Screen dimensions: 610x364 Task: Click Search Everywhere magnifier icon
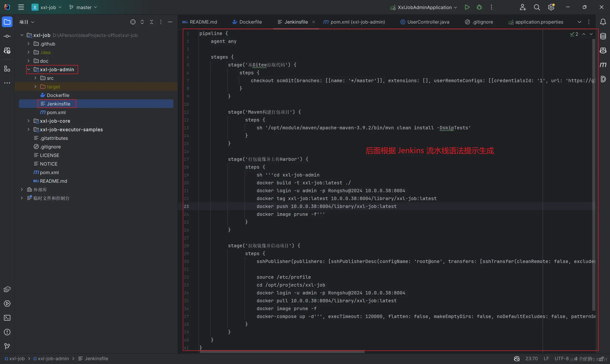click(x=537, y=7)
